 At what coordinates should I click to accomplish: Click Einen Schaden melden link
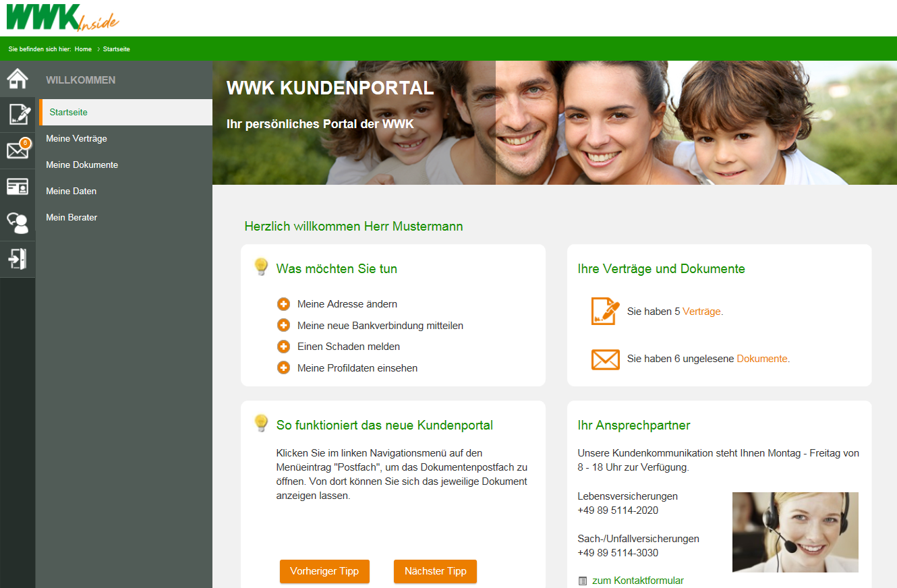(349, 347)
